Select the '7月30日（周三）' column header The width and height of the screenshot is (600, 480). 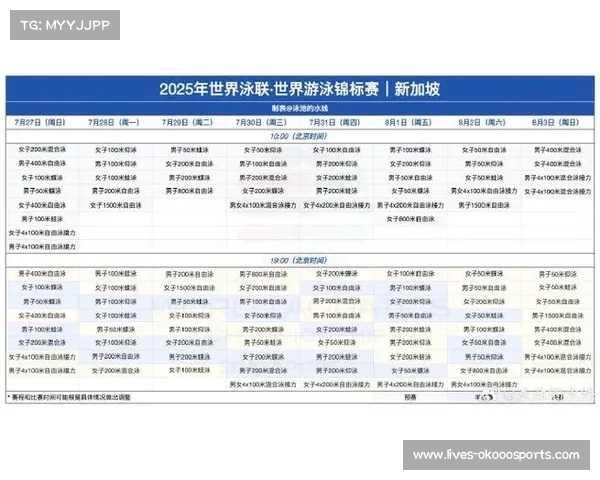pyautogui.click(x=261, y=122)
